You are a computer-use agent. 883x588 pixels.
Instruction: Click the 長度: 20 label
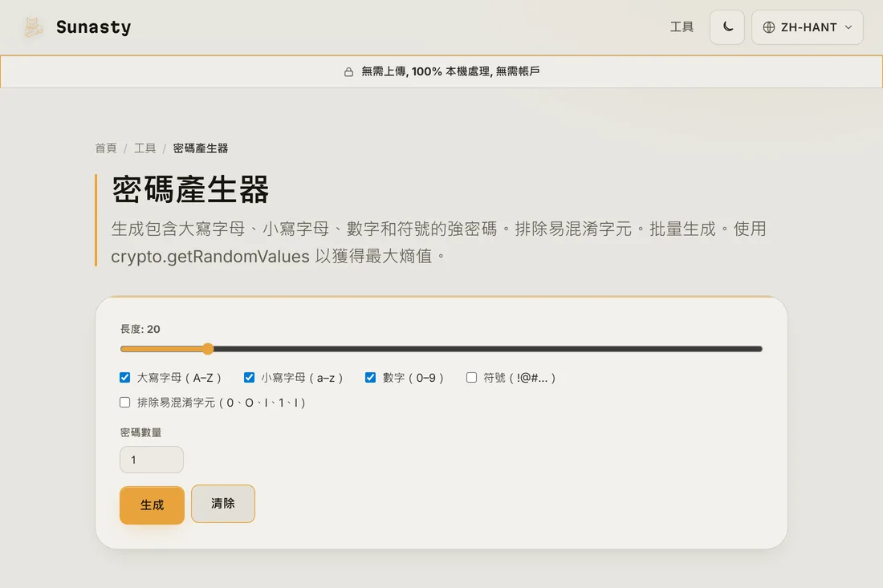click(140, 329)
